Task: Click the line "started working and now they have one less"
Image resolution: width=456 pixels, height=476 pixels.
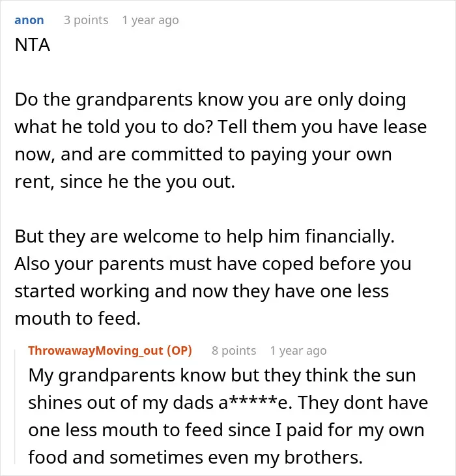Action: pyautogui.click(x=202, y=291)
